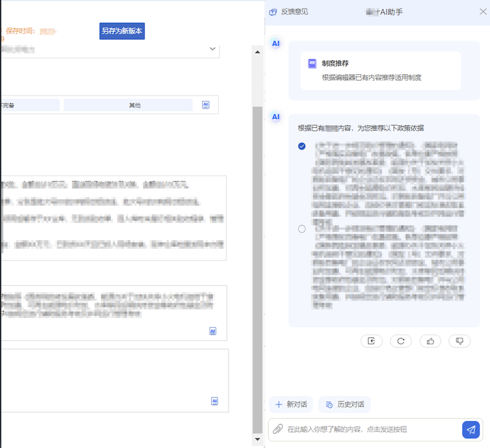
Task: Open the 制度推荐 card
Action: click(x=380, y=70)
